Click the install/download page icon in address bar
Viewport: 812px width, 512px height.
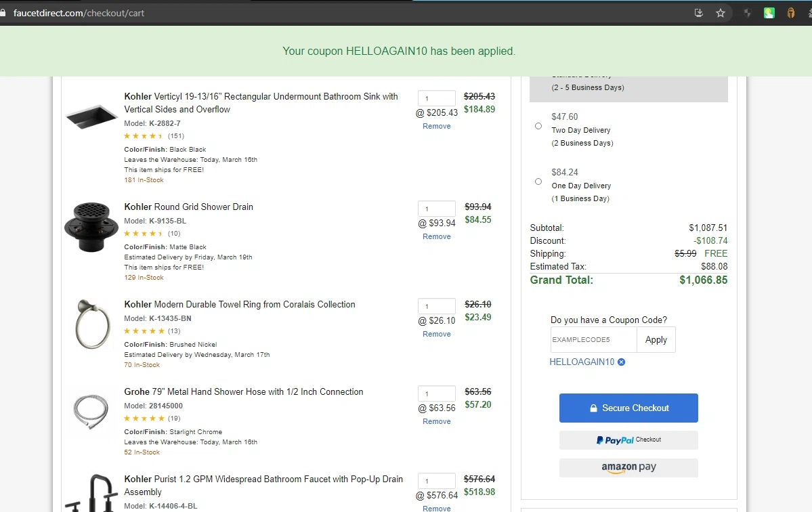click(699, 13)
